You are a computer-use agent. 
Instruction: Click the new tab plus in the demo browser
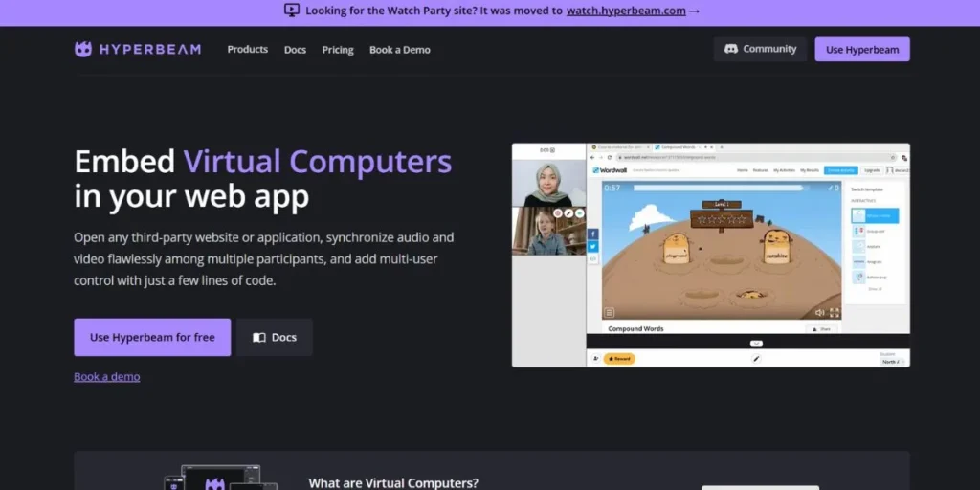pyautogui.click(x=722, y=147)
